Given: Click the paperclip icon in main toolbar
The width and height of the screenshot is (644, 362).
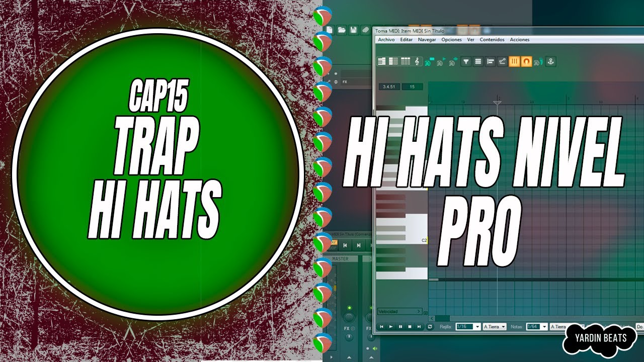Looking at the screenshot, I should point(366,30).
